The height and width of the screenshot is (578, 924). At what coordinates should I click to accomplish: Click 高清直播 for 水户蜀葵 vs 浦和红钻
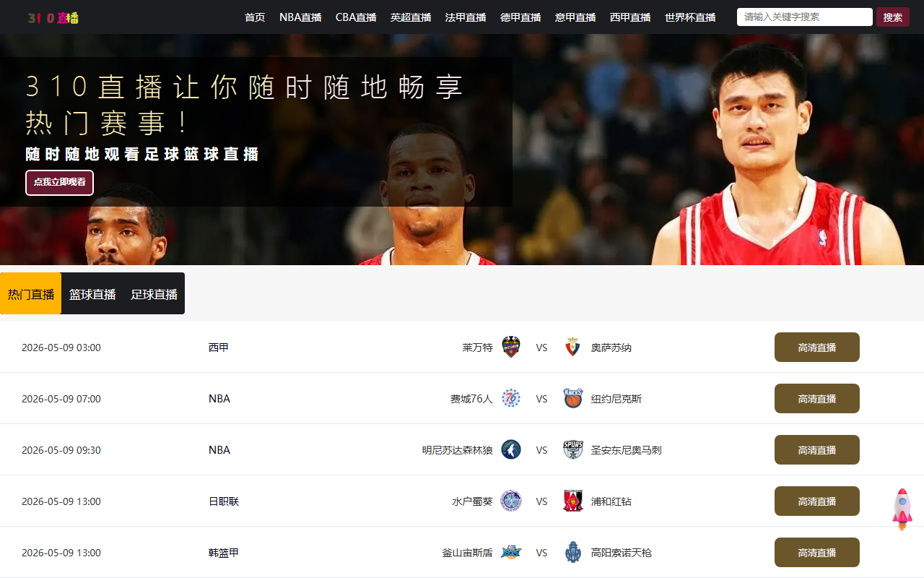pyautogui.click(x=817, y=501)
